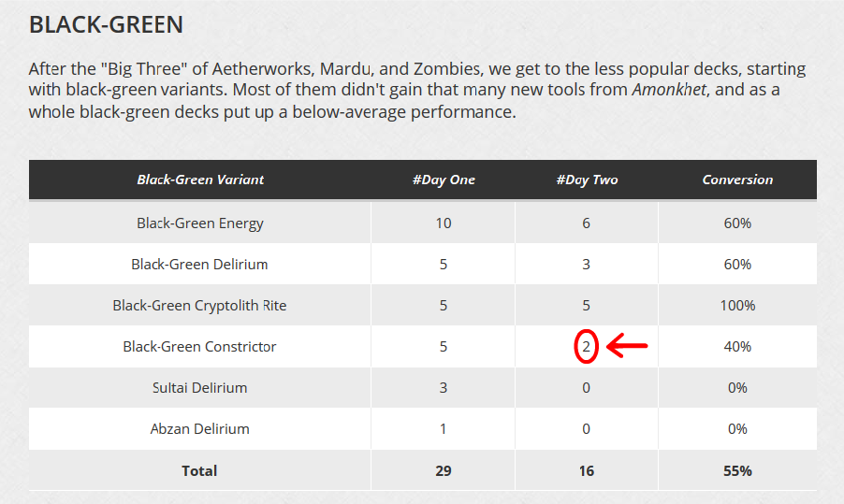844x504 pixels.
Task: Select the Black-Green Cryptolith Rite cell
Action: [x=199, y=306]
